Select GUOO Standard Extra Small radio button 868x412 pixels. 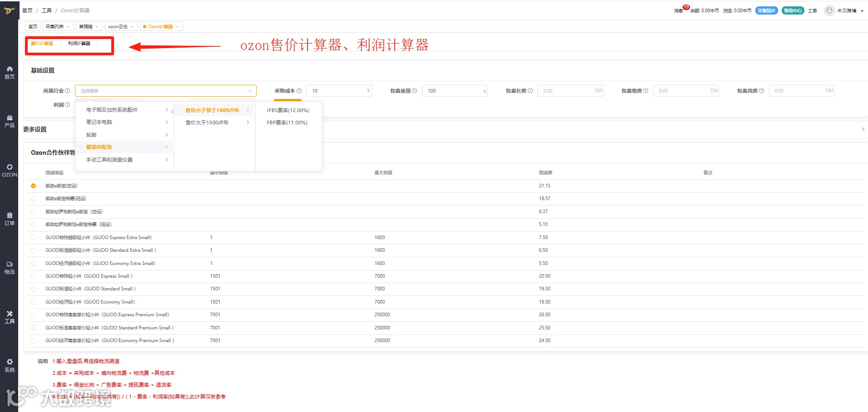coord(34,250)
